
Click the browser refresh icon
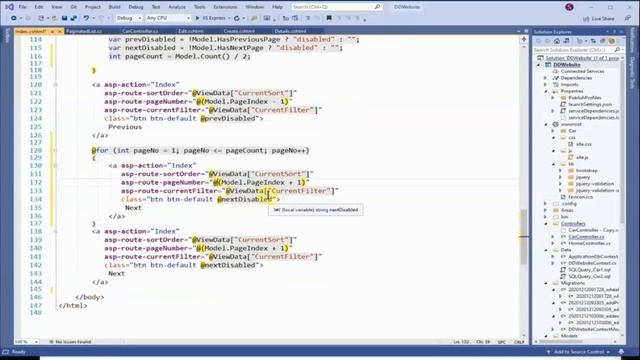(237, 18)
